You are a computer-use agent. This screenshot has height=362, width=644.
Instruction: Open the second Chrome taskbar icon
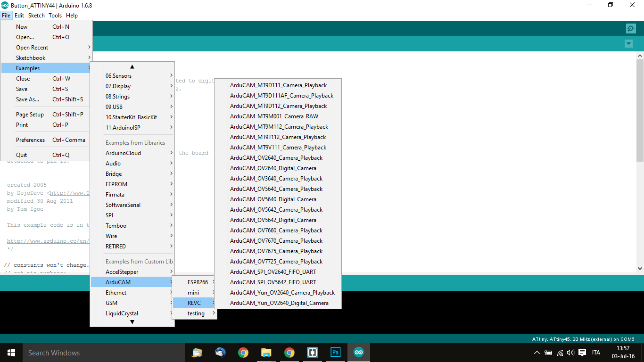click(x=289, y=353)
